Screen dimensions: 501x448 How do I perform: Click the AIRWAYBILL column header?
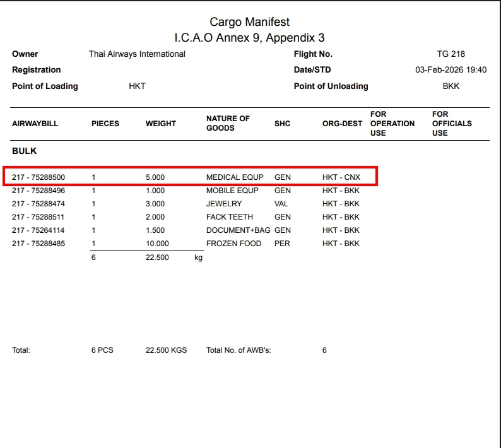35,124
